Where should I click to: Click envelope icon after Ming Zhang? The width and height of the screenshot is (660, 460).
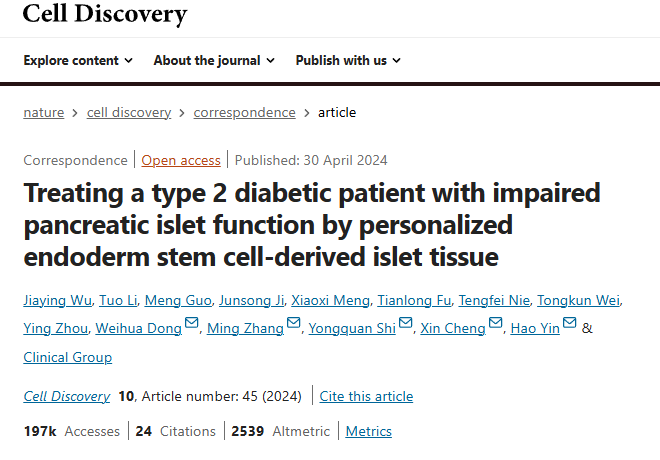coord(293,324)
